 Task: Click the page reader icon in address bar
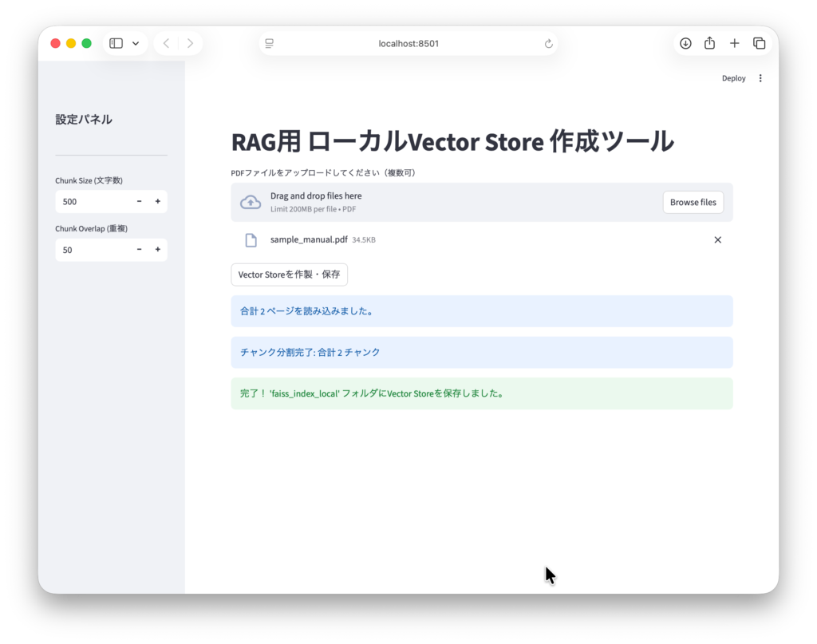pyautogui.click(x=270, y=43)
